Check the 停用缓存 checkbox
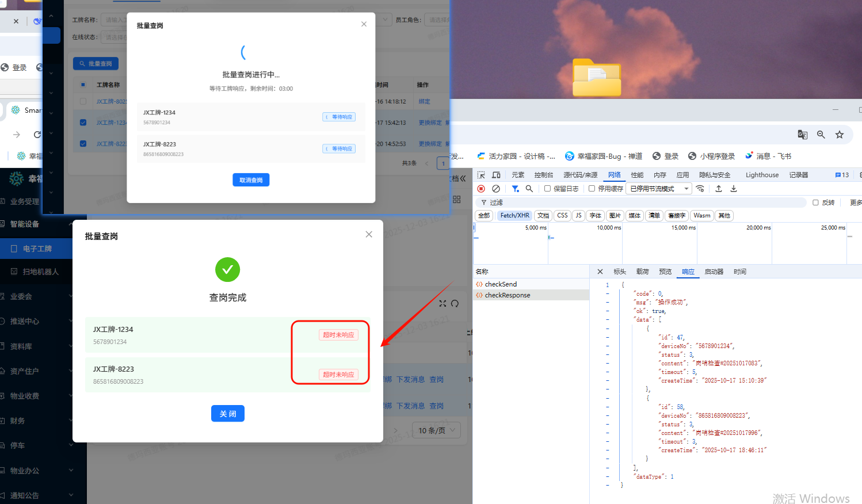The image size is (862, 504). (x=592, y=189)
